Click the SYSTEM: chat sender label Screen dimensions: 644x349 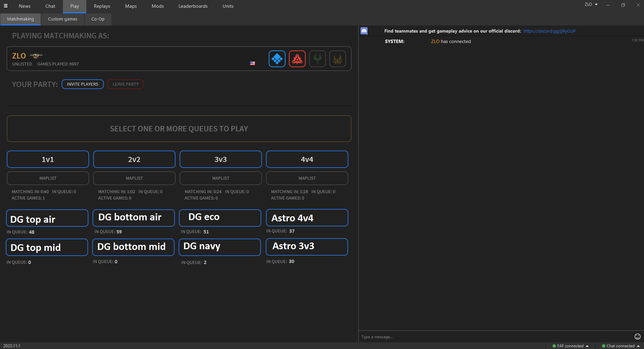(x=394, y=41)
